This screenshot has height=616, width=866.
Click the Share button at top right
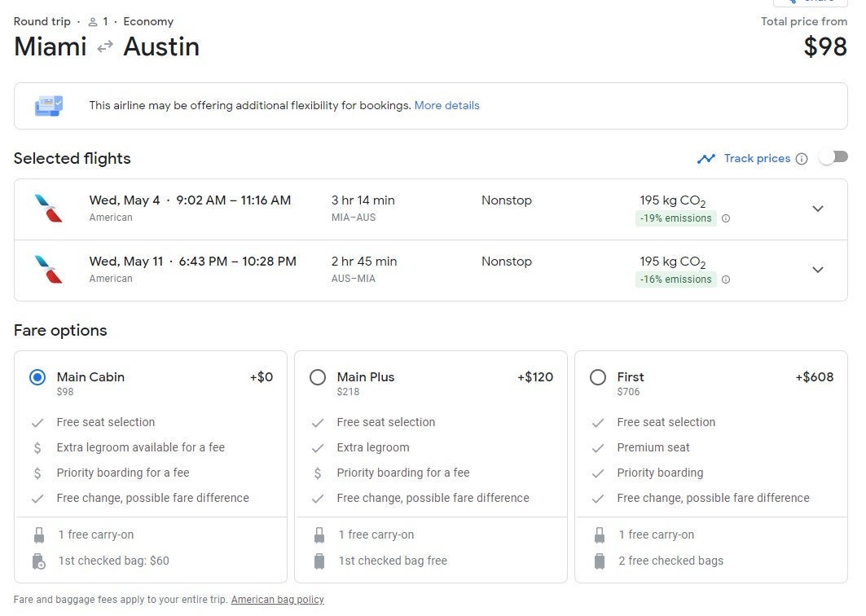coord(810,2)
